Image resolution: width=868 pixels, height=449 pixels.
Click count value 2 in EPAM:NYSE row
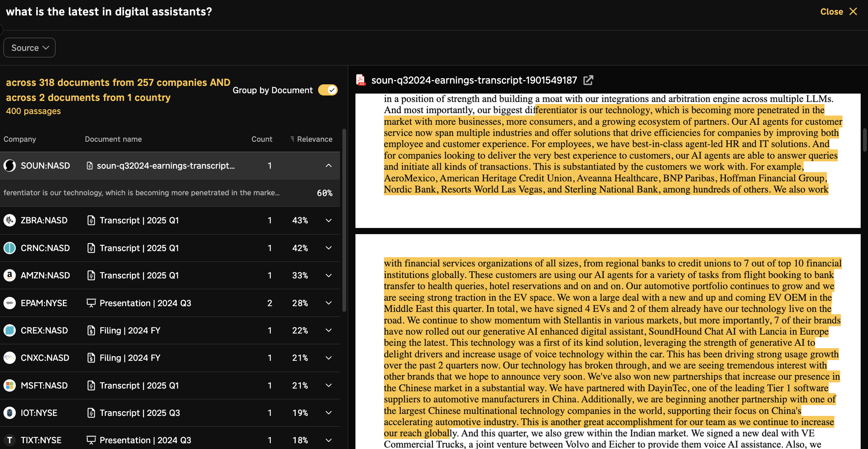[270, 303]
